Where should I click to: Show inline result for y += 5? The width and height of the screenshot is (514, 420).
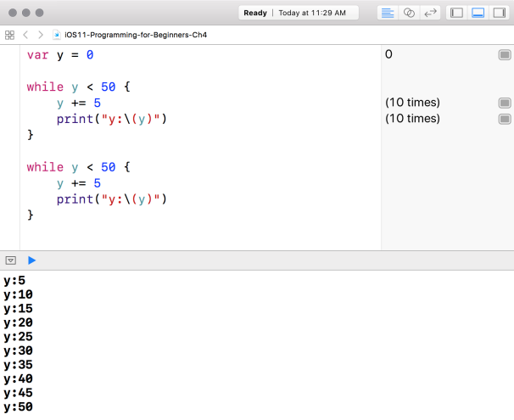coord(505,103)
